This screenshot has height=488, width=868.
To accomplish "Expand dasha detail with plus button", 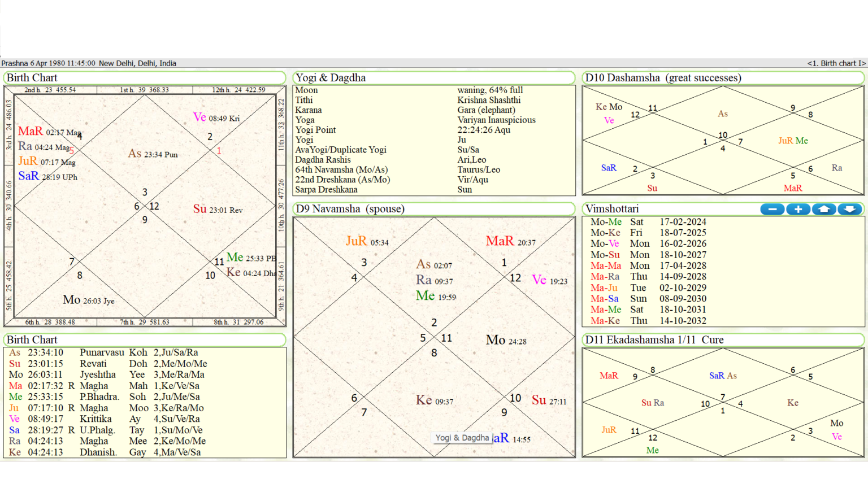I will (x=798, y=209).
